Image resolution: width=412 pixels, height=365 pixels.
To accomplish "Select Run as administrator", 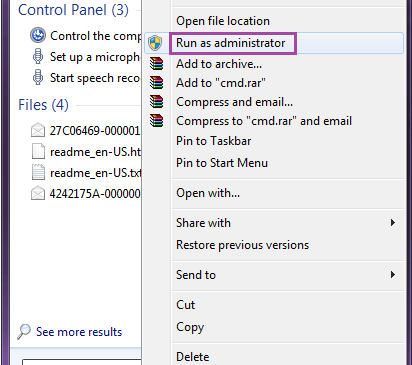I will pos(231,43).
